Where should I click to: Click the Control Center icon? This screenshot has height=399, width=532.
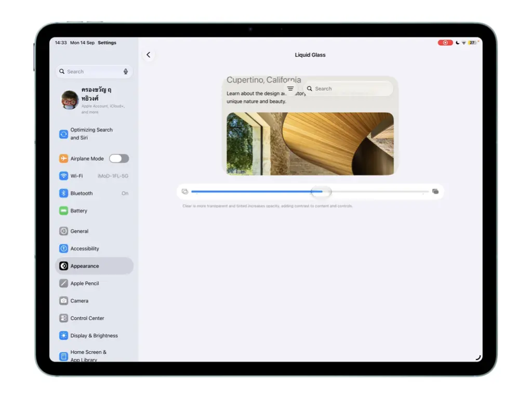pos(63,318)
